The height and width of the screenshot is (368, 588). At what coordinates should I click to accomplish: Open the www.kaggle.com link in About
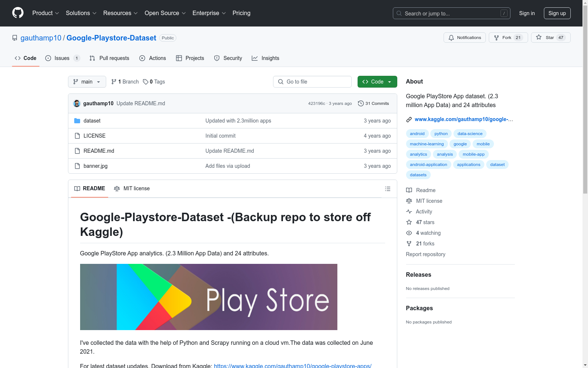click(464, 119)
